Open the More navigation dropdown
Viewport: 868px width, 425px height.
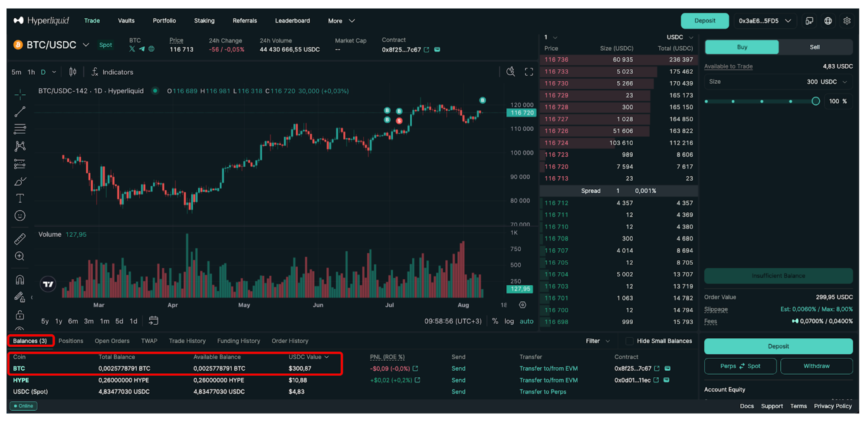tap(341, 21)
